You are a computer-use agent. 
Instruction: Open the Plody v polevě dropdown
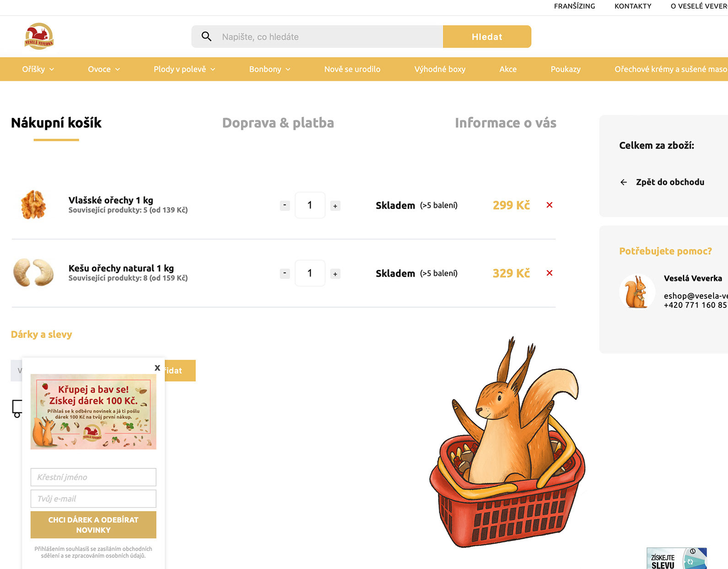click(x=184, y=69)
